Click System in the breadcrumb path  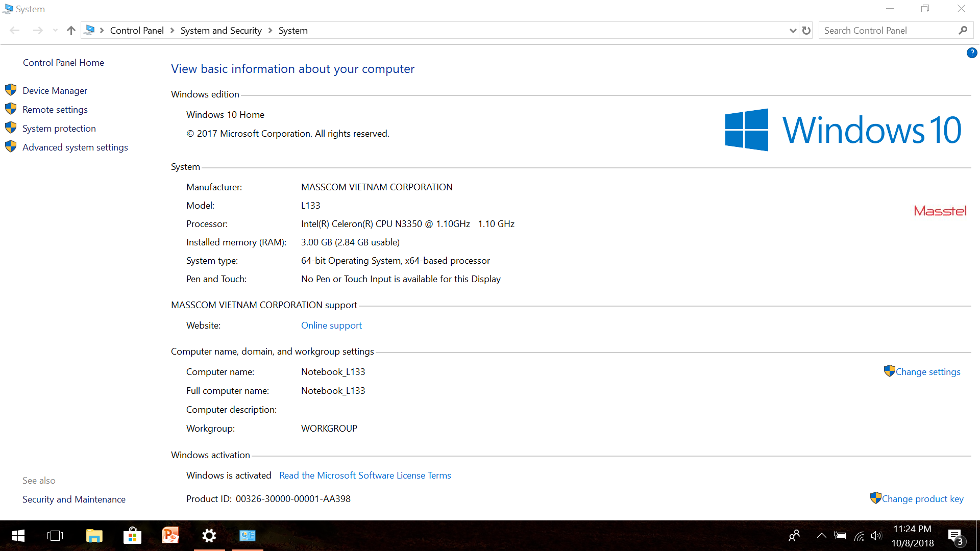(x=293, y=30)
